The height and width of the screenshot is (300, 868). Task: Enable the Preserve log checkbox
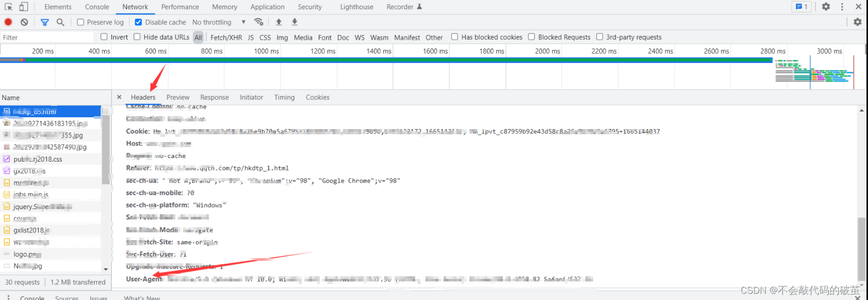click(x=80, y=22)
